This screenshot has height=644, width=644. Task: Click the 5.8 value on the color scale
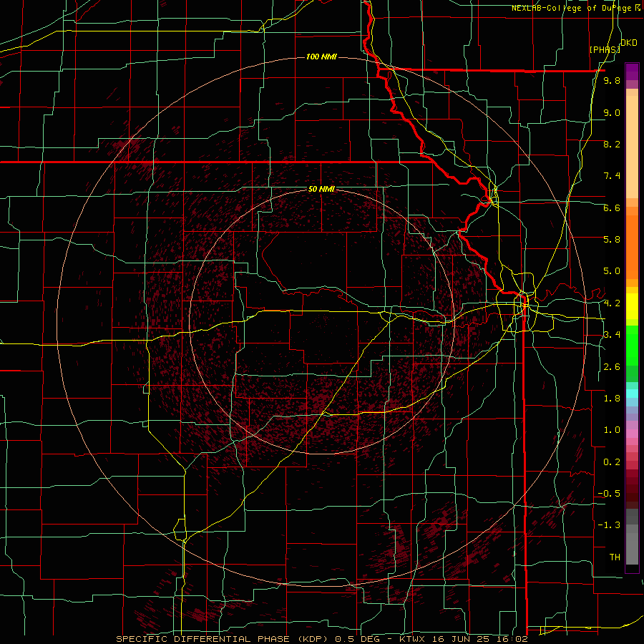click(612, 240)
